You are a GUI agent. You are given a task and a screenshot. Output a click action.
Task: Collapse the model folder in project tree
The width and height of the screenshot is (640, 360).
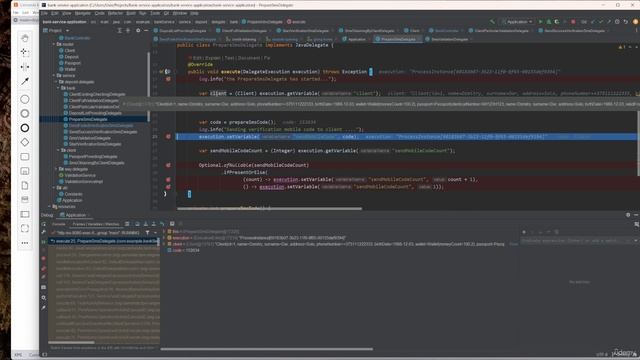[x=54, y=44]
